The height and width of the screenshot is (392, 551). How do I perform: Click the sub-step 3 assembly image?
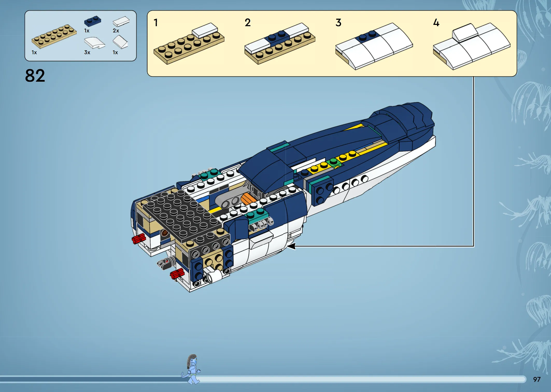pyautogui.click(x=374, y=46)
